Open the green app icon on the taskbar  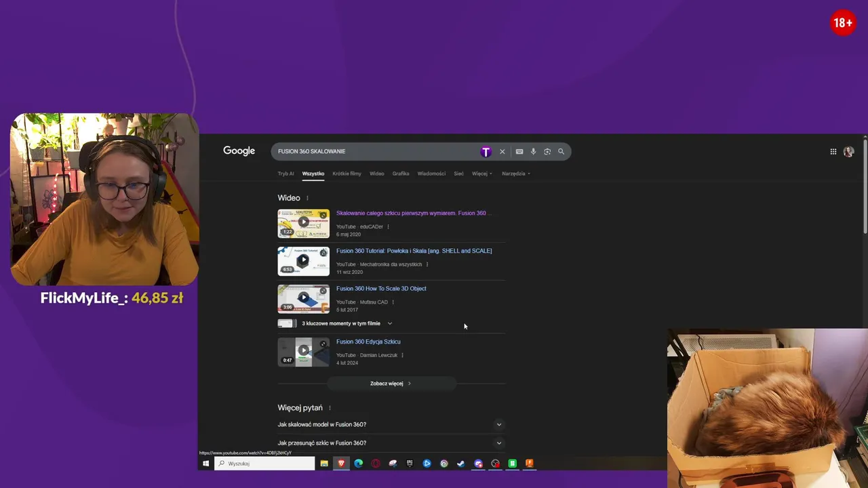(x=513, y=464)
